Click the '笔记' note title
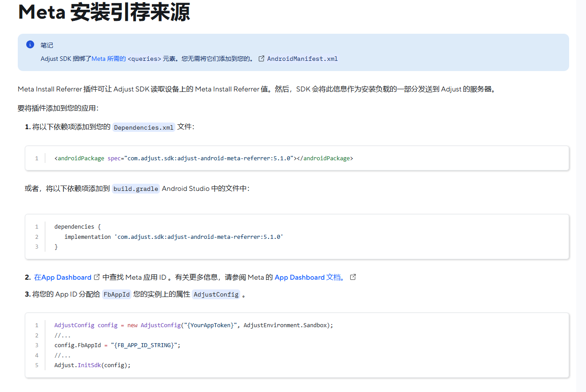The image size is (586, 392). click(47, 45)
